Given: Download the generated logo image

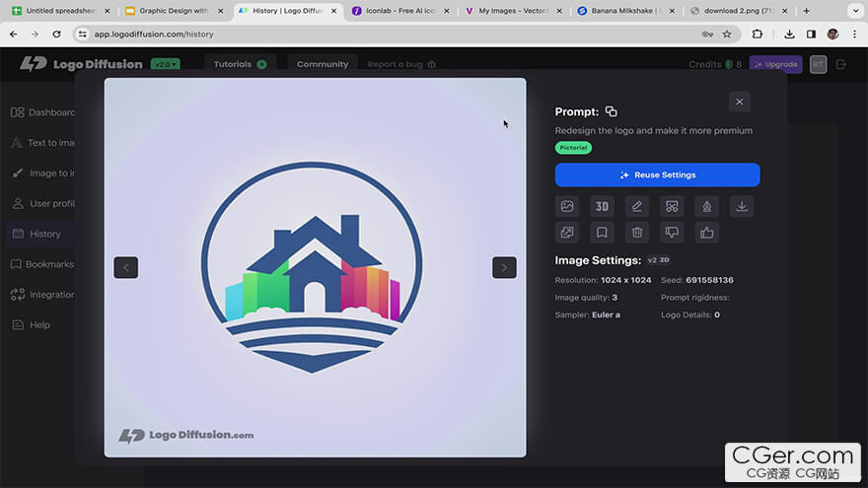Looking at the screenshot, I should tap(742, 206).
